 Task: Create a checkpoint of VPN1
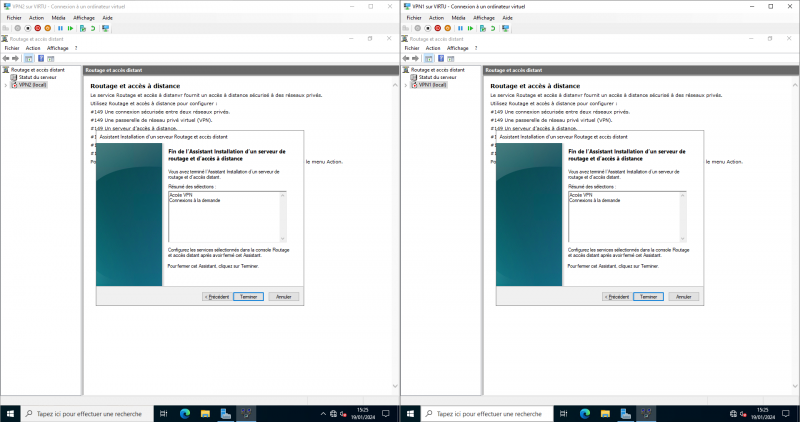tap(483, 29)
